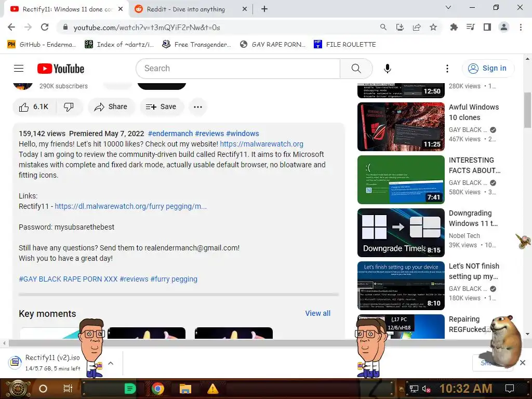Toggle the Chrome side panel
532x399 pixels.
(x=487, y=27)
